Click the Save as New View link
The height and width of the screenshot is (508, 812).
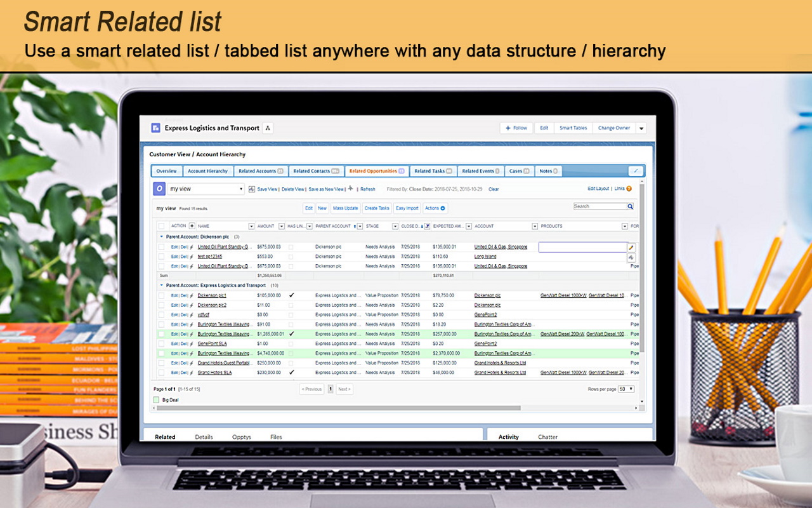[x=326, y=189]
